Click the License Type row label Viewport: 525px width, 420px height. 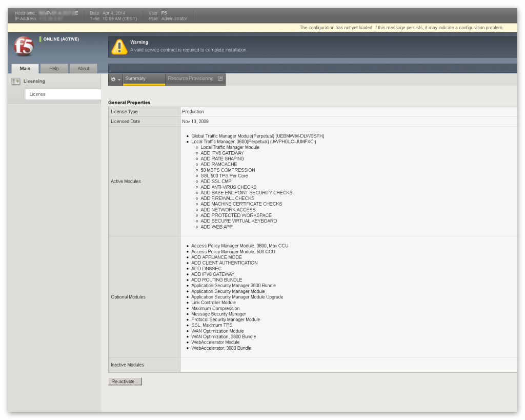[x=124, y=111]
